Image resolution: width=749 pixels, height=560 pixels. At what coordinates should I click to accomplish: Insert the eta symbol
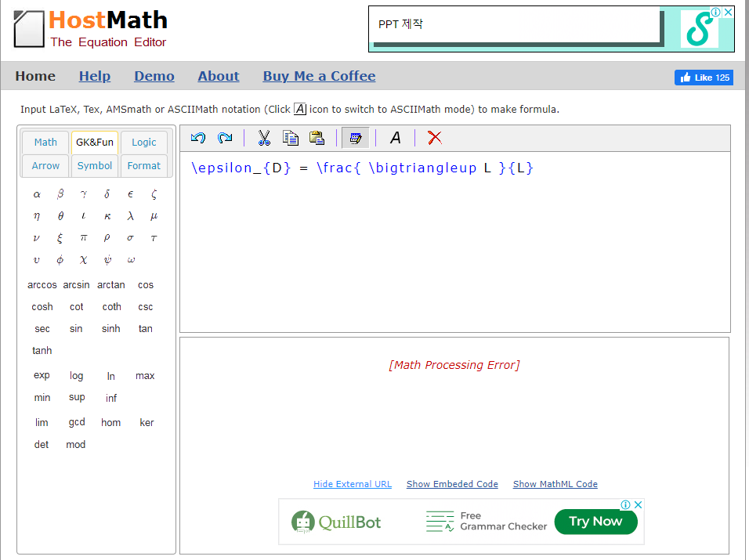click(x=37, y=216)
